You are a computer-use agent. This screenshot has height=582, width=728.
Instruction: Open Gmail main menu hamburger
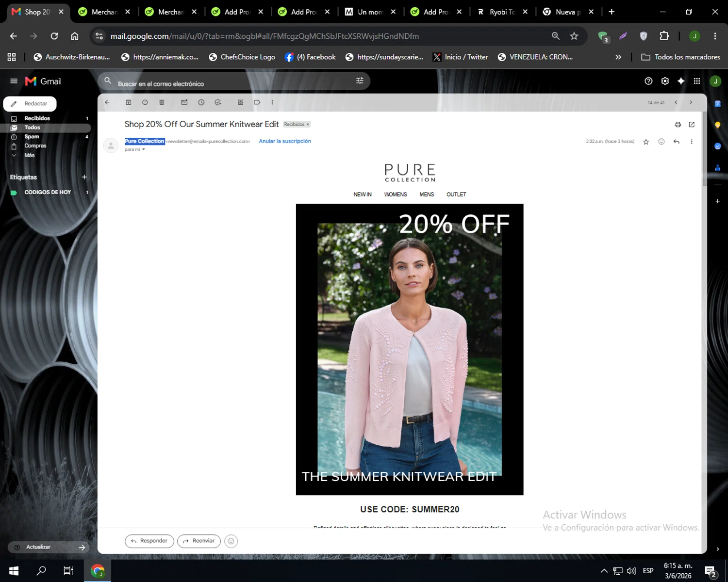tap(14, 81)
